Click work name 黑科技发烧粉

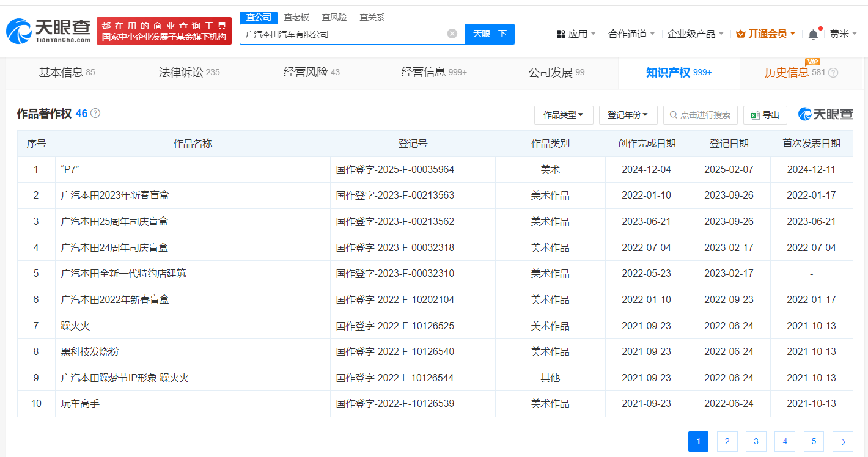click(90, 351)
